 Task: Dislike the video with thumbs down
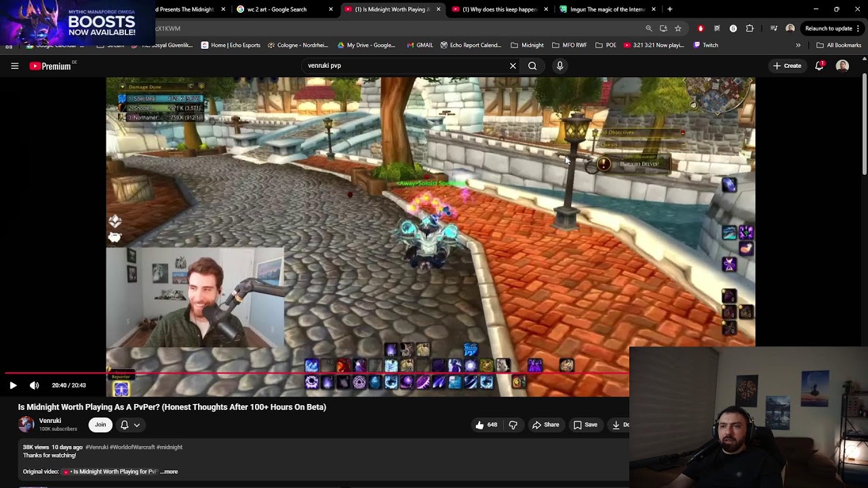pyautogui.click(x=513, y=425)
